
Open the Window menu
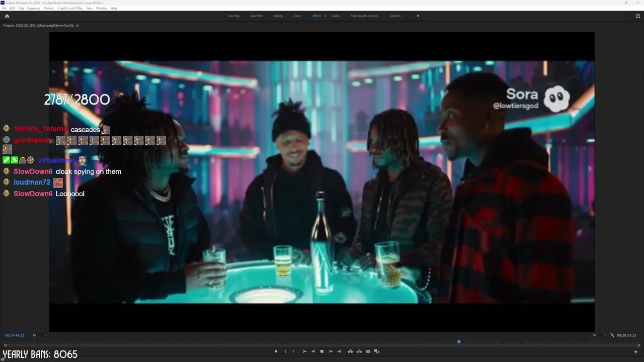(101, 9)
